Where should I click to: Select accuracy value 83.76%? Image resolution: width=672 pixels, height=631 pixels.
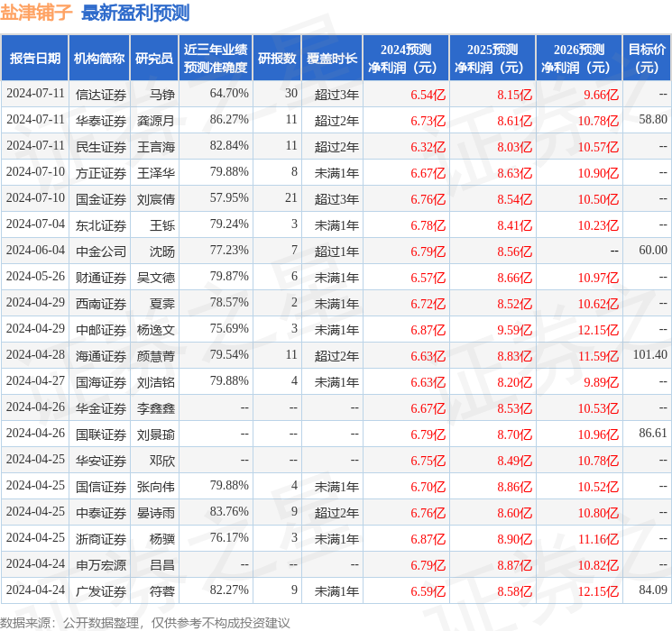pos(229,511)
